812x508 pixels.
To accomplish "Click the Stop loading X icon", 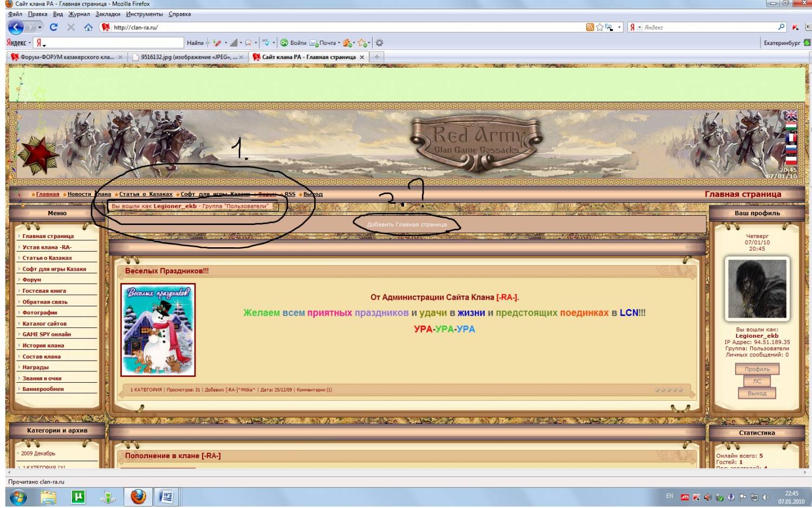I will coord(71,27).
